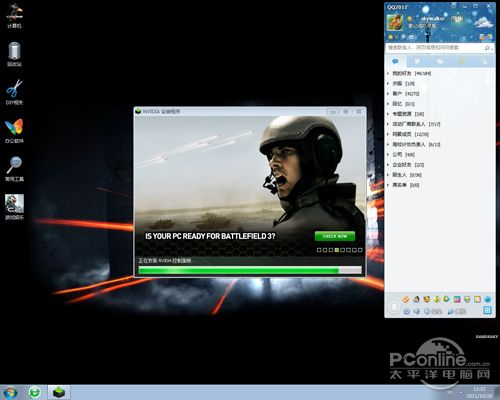
Task: Open QQ main menu round penguin button
Action: [394, 307]
